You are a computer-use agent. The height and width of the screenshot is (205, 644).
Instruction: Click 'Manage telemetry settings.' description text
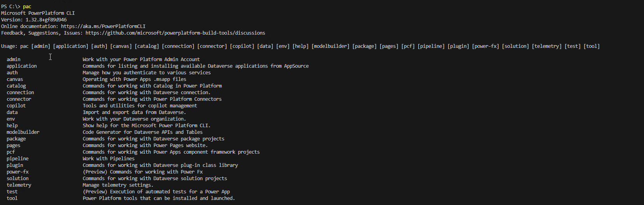(x=118, y=185)
